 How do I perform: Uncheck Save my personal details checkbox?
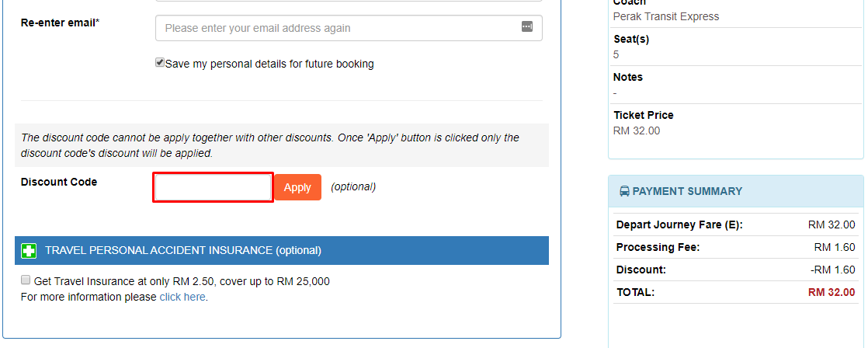point(160,63)
